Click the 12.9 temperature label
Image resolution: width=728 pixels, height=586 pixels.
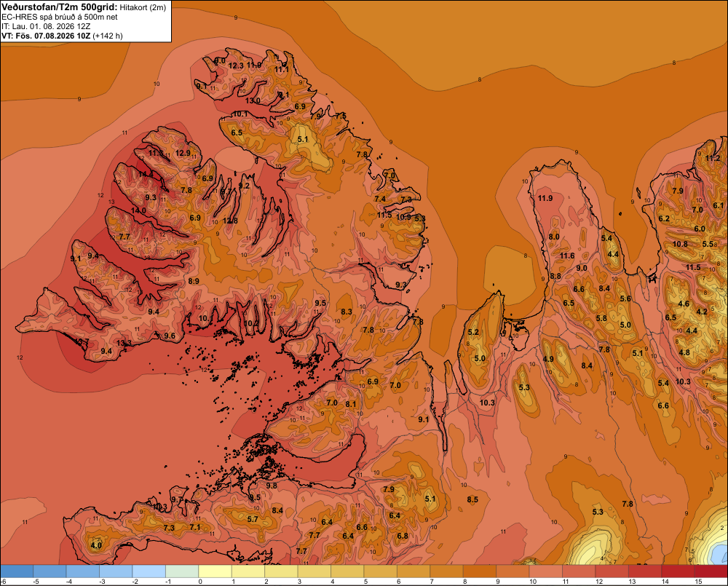(183, 153)
